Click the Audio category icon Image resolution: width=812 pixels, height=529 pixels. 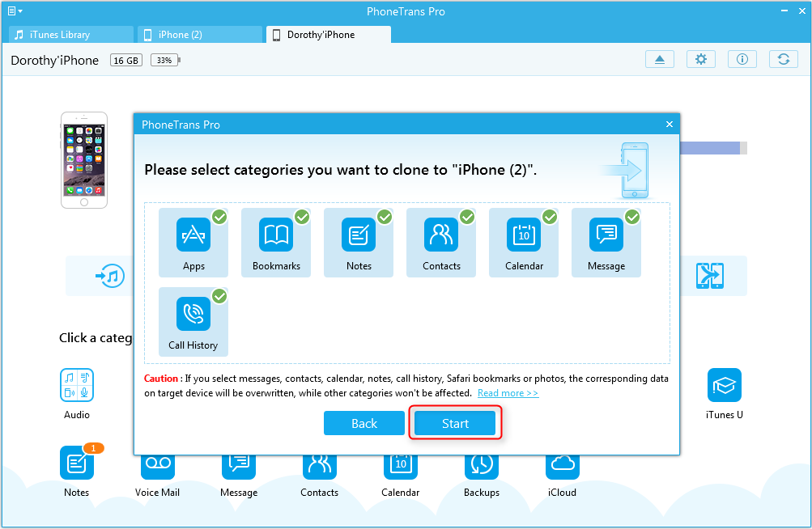77,385
